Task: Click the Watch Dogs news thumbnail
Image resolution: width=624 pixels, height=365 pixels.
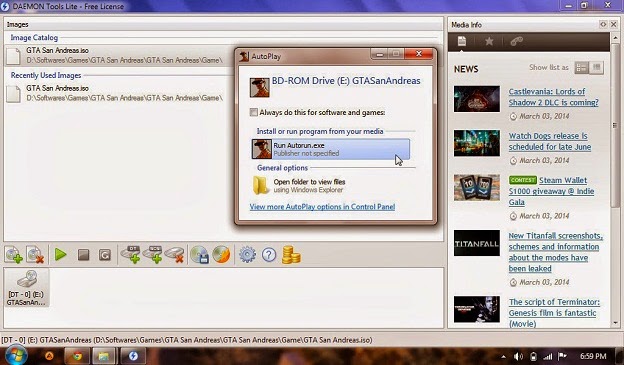Action: coord(477,143)
